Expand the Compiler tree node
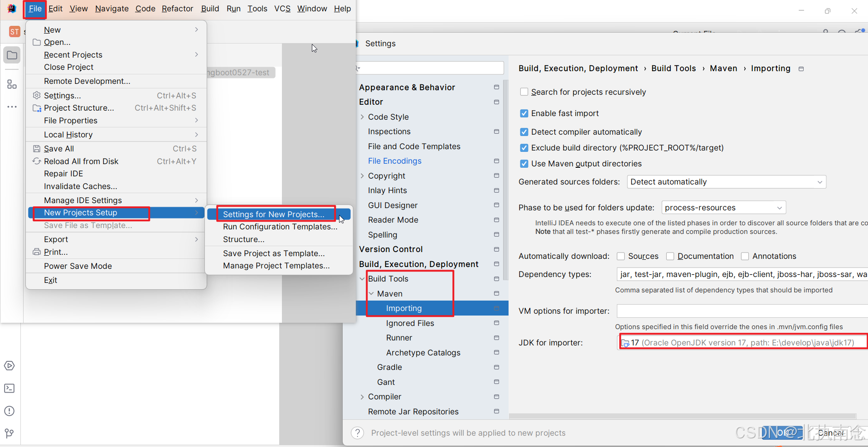Viewport: 868px width, 447px height. (x=362, y=397)
